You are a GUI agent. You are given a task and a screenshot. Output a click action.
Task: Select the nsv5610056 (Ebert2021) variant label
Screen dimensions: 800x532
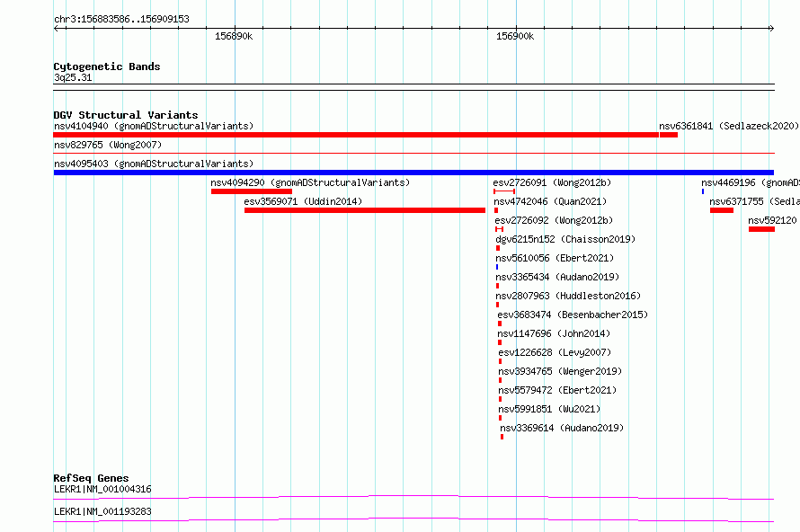click(x=556, y=258)
